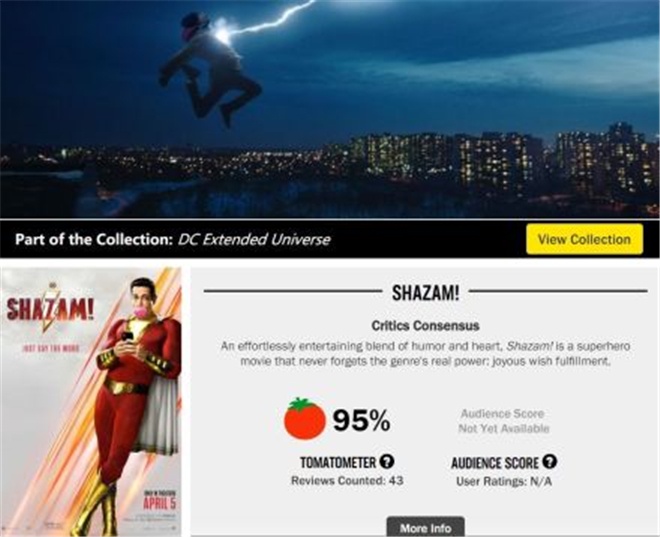Click the red fresh tomato icon
Viewport: 660px width, 537px height.
[x=305, y=419]
